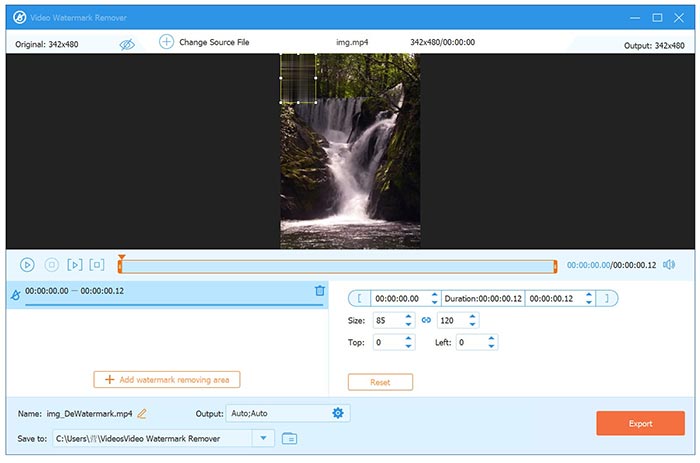Toggle the original preview eye icon
The width and height of the screenshot is (700, 463).
(127, 44)
